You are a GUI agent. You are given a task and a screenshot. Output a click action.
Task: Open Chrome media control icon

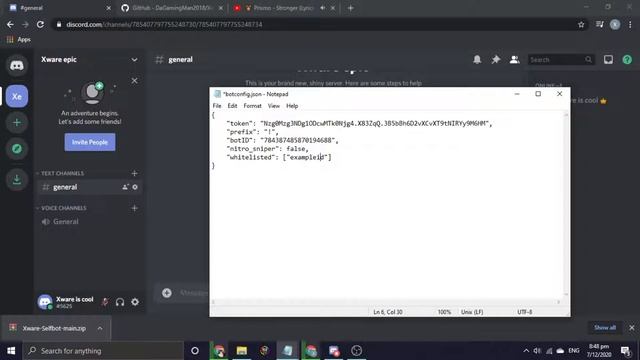(x=600, y=24)
